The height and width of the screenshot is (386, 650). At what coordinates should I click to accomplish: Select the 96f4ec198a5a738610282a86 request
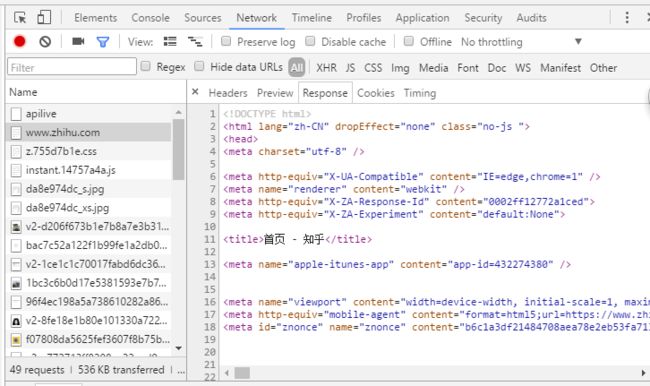click(x=89, y=302)
